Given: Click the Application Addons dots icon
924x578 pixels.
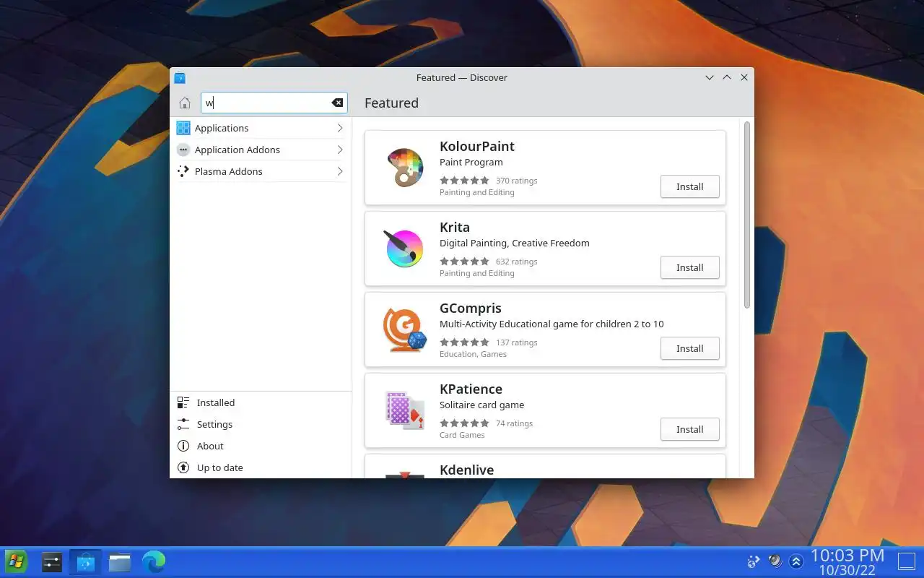Looking at the screenshot, I should (183, 150).
